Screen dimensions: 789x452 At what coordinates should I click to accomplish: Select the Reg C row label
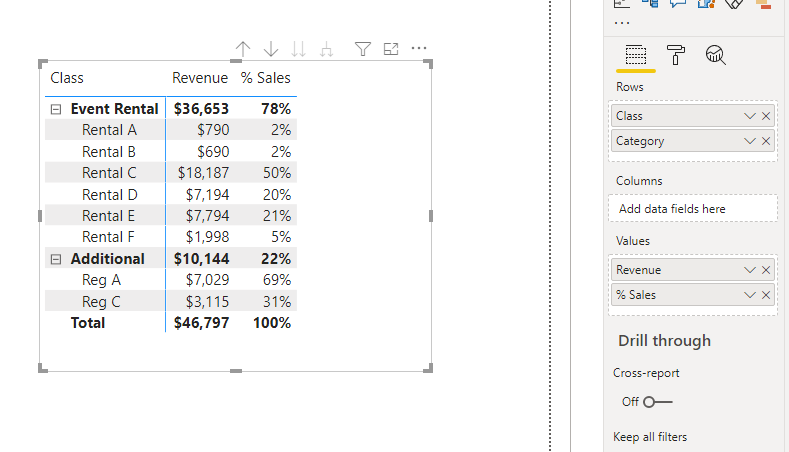[x=101, y=302]
